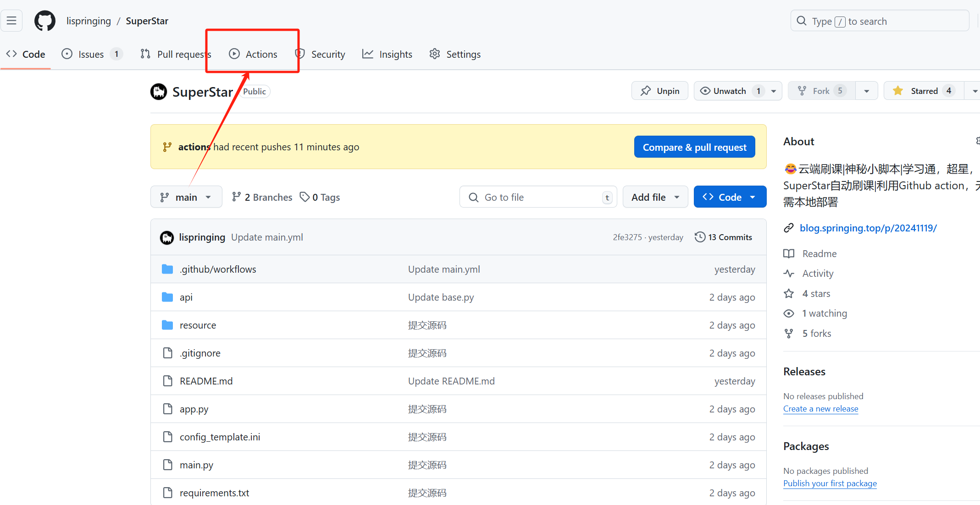Click the Activity sidebar link
Viewport: 980px width, 505px height.
click(818, 274)
